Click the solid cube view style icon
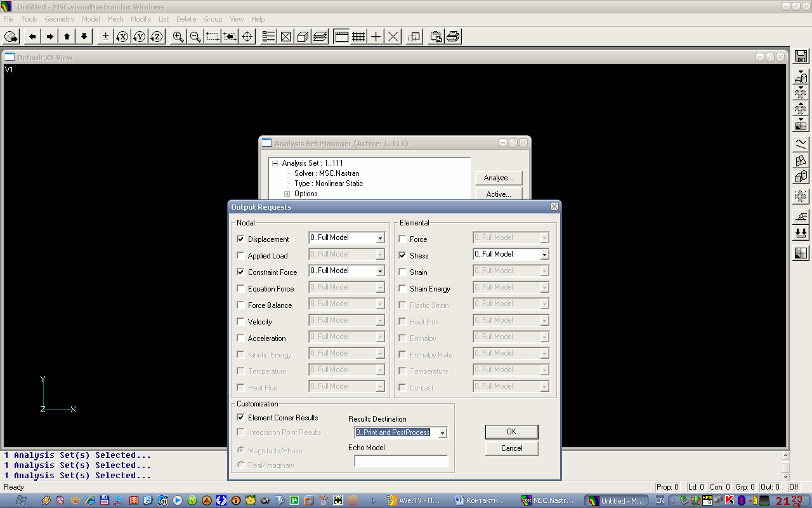 click(x=303, y=37)
